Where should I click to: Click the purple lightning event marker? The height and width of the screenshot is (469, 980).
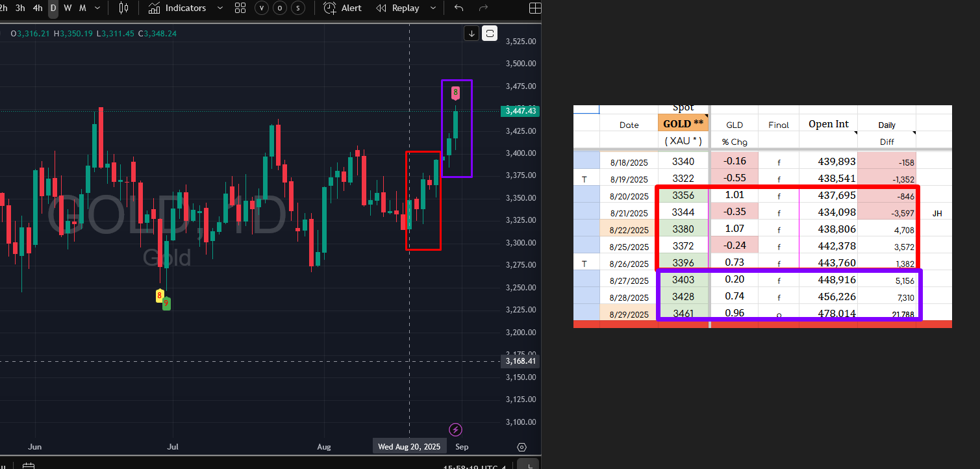455,429
